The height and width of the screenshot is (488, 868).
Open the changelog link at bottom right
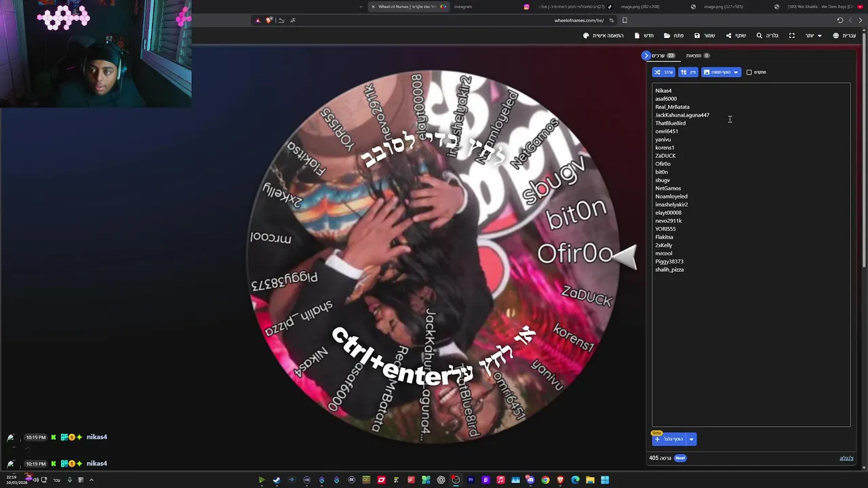coord(846,458)
